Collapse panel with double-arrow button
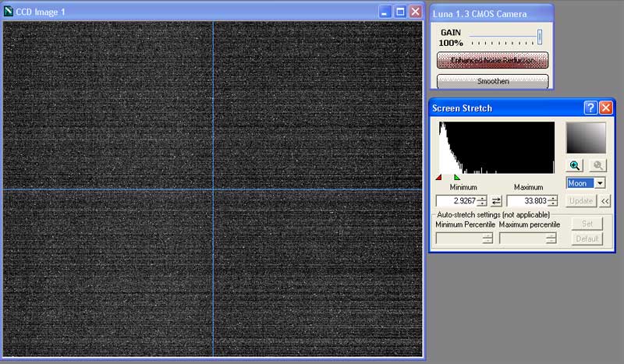The image size is (624, 364). (x=604, y=201)
